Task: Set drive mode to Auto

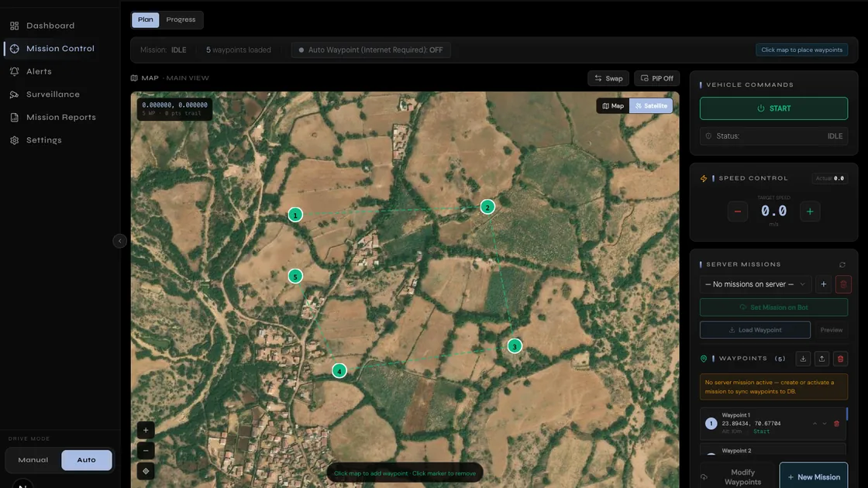Action: point(86,460)
